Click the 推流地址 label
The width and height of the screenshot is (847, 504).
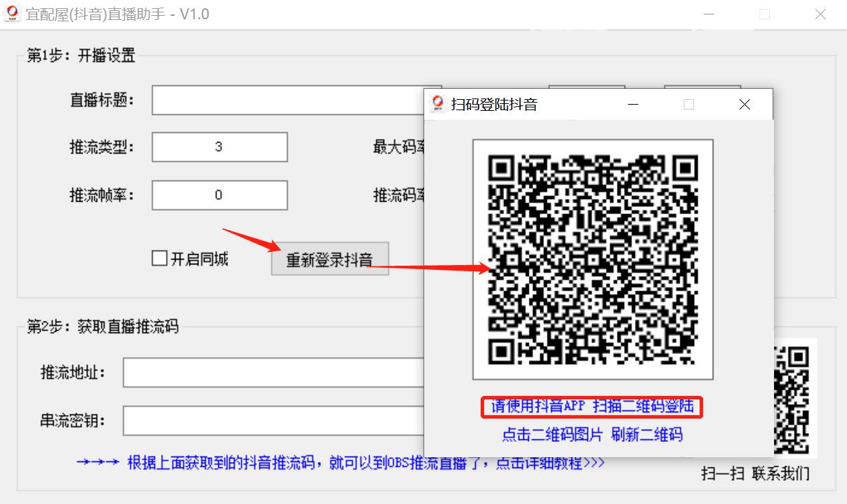coord(73,372)
